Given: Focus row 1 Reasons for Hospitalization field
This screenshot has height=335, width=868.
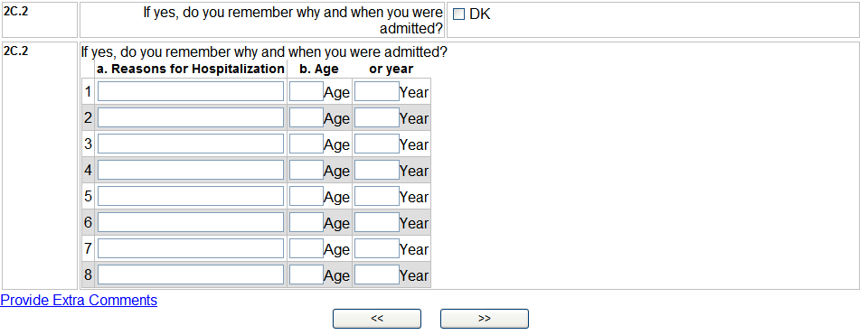Looking at the screenshot, I should click(191, 91).
